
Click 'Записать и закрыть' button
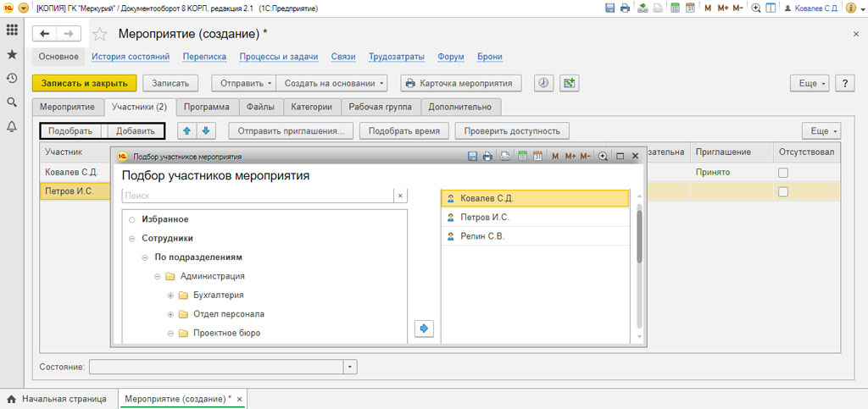(84, 83)
